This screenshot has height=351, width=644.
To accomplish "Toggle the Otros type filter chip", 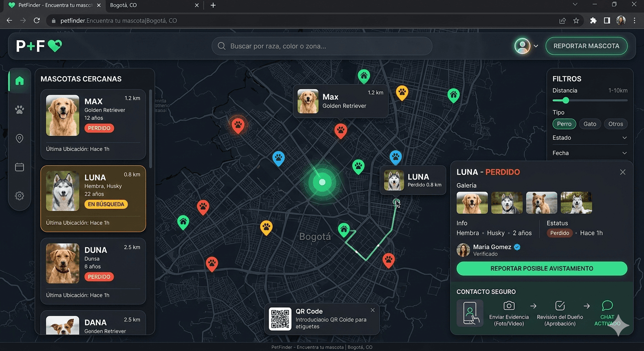I will [x=616, y=124].
